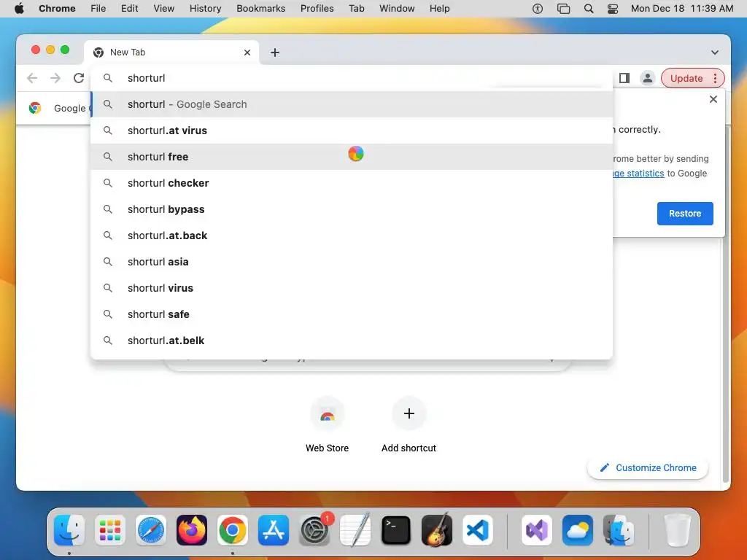The image size is (747, 560).
Task: Click the Chrome back arrow
Action: [x=32, y=78]
